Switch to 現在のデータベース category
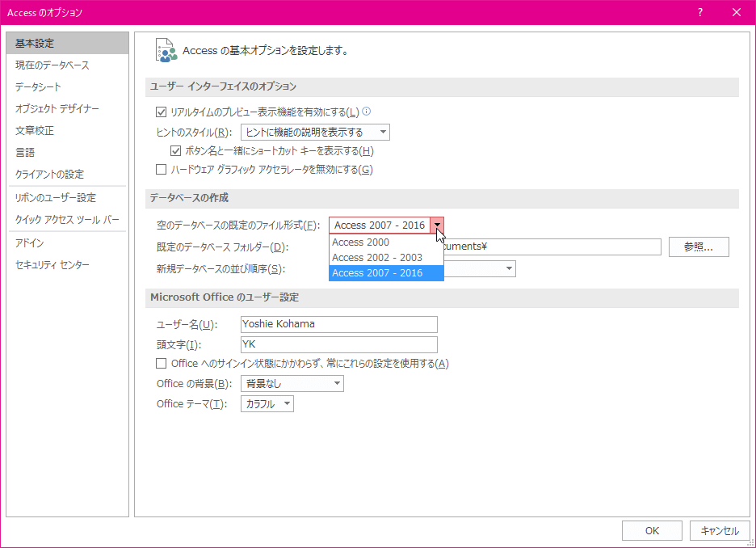This screenshot has width=756, height=548. (68, 65)
